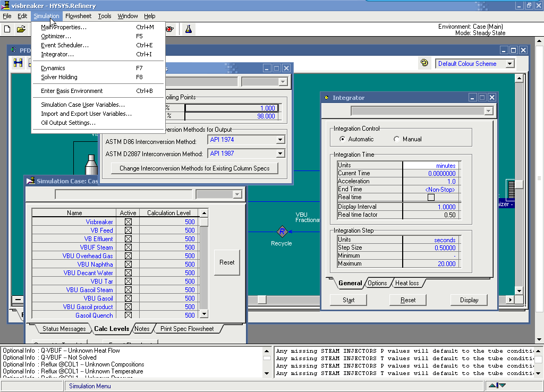Screen dimensions: 544x392
Task: Open ASTM D86 Interconversion Method dropdown
Action: coord(280,140)
